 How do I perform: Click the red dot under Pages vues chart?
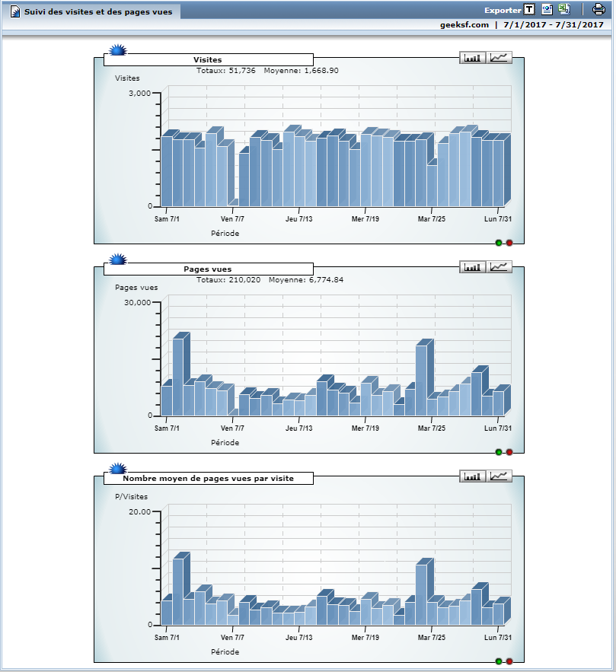[x=509, y=452]
